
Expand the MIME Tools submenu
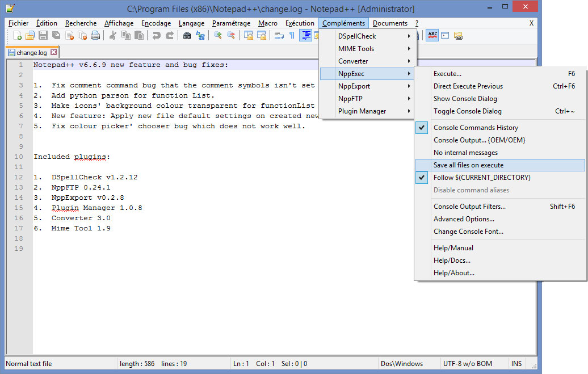(x=367, y=48)
